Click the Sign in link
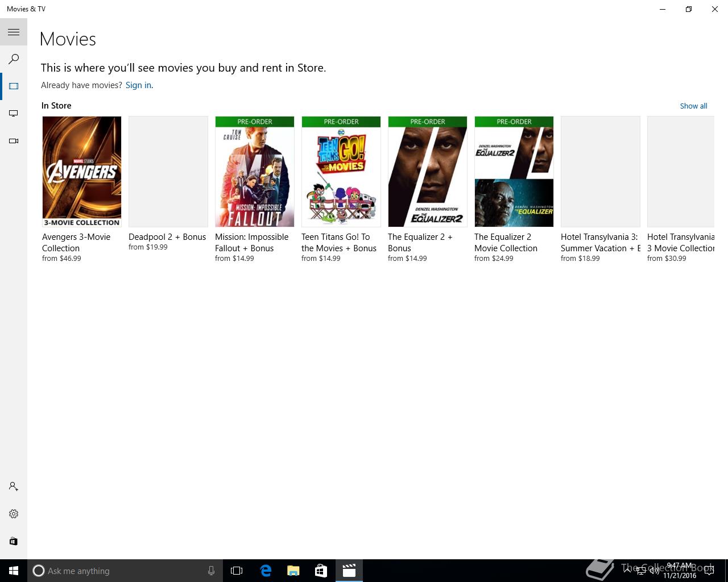The width and height of the screenshot is (728, 582). coord(138,85)
